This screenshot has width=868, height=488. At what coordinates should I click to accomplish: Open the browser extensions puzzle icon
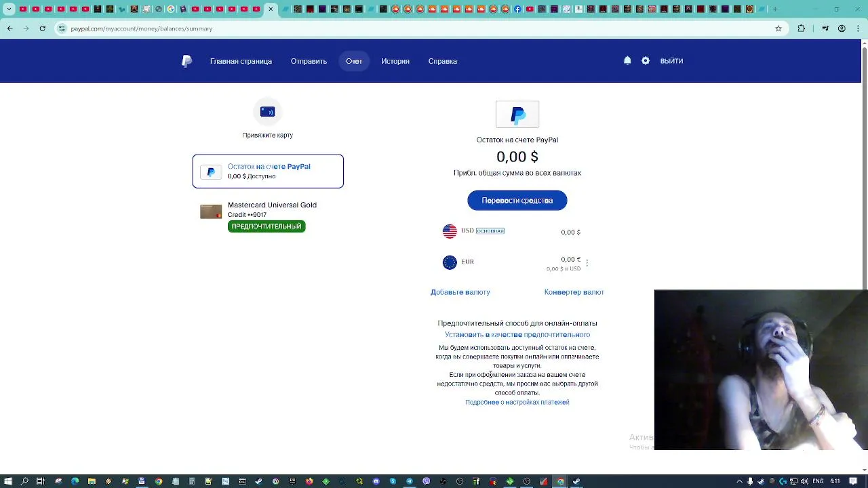[802, 28]
